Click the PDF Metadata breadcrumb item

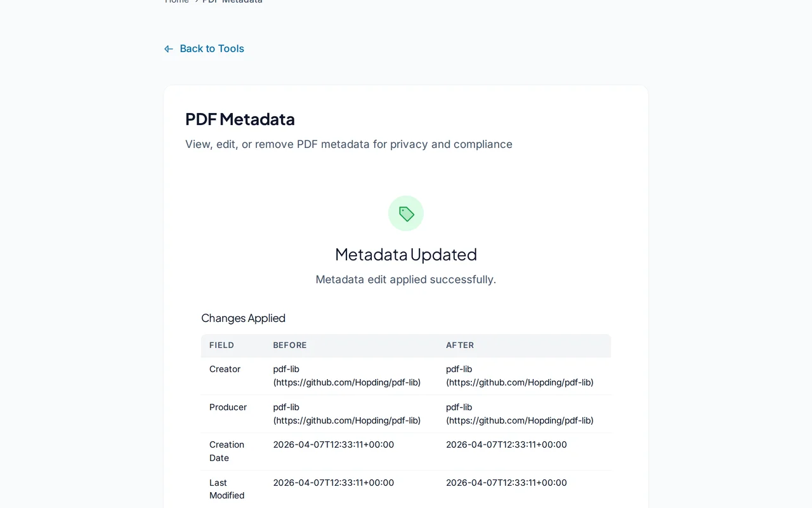232,3
